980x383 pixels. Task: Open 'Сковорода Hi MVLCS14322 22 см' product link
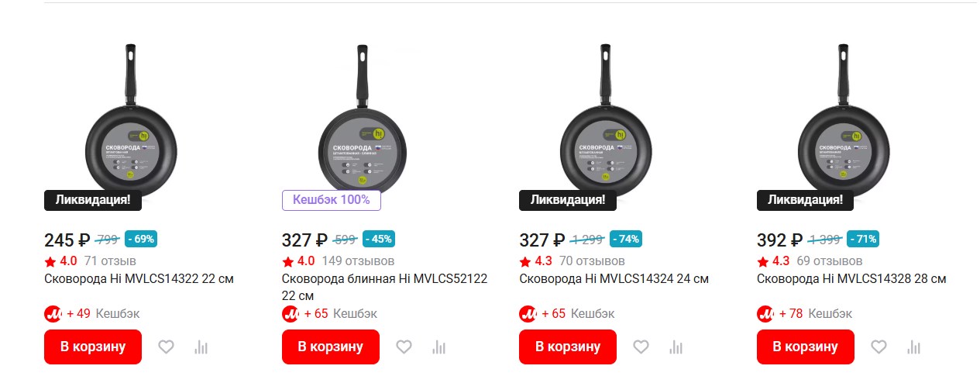pyautogui.click(x=139, y=279)
